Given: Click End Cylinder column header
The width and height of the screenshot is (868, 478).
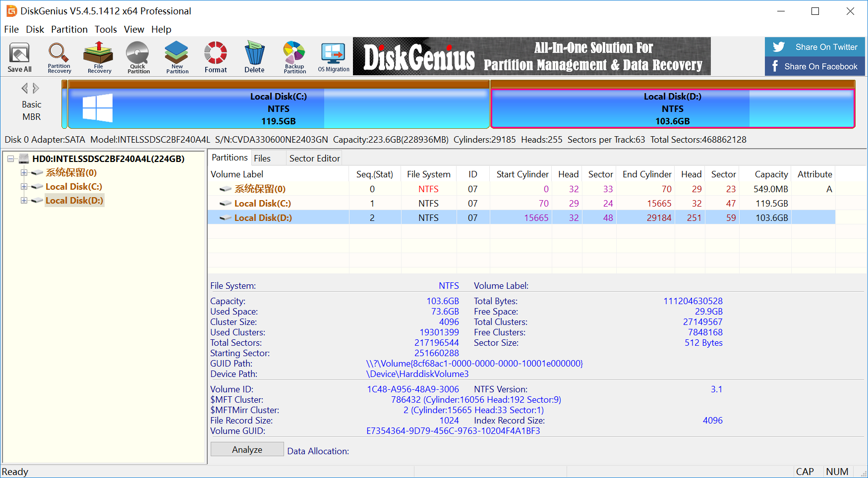Looking at the screenshot, I should tap(645, 174).
